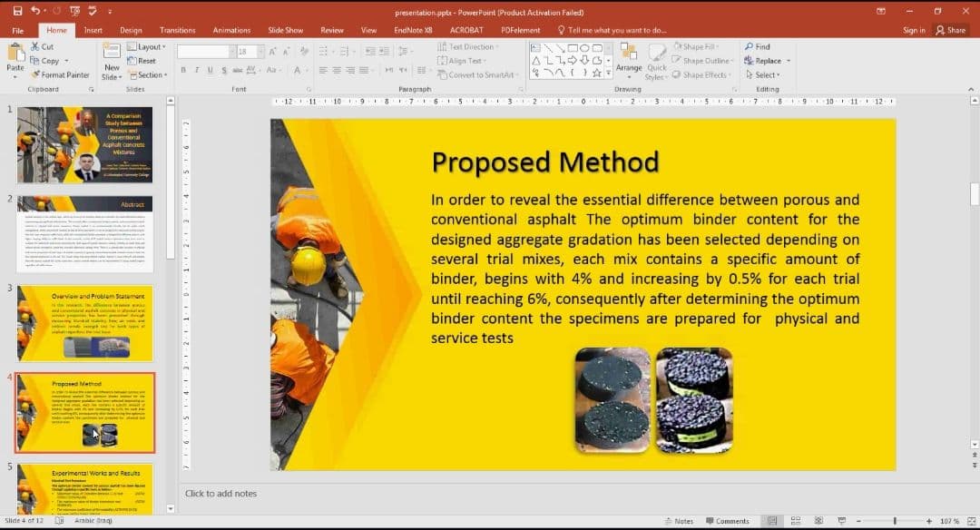
Task: Open the Design ribbon tab
Action: pos(131,30)
